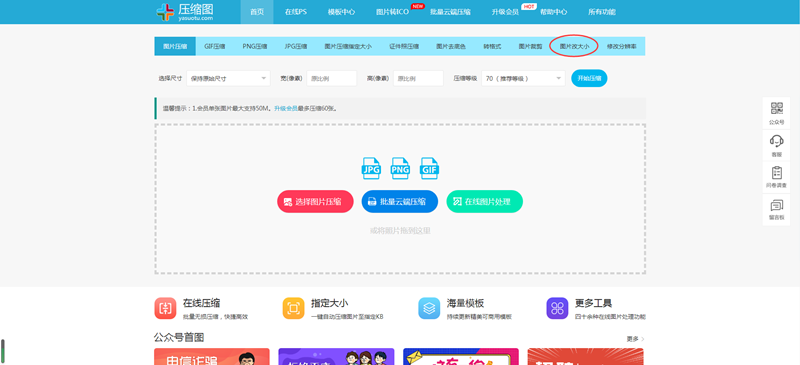Screen dimensions: 800x365
Task: Click the PNG file format icon
Action: (400, 168)
